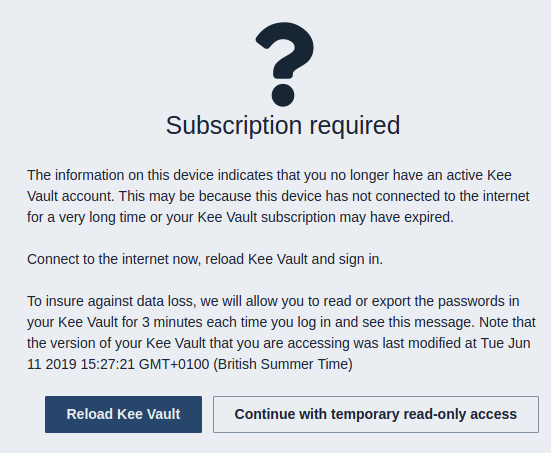The height and width of the screenshot is (453, 551).
Task: Click the 'Tue Jun' date text
Action: point(505,343)
